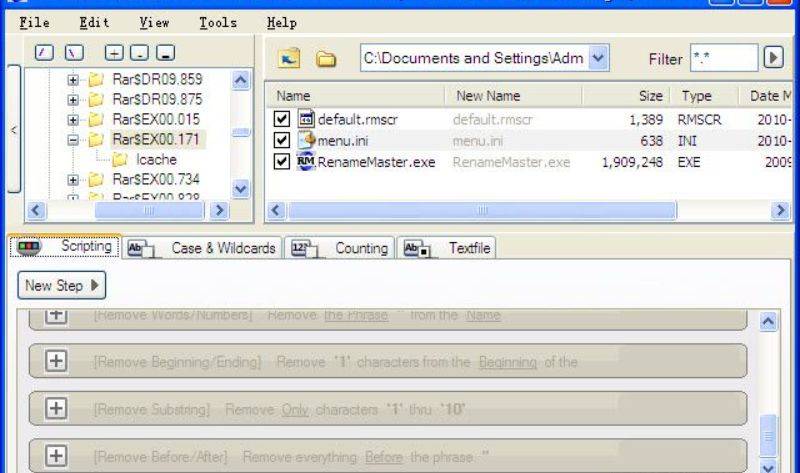Image resolution: width=800 pixels, height=473 pixels.
Task: Click scroll-left arrow of the folder tree
Action: click(37, 210)
